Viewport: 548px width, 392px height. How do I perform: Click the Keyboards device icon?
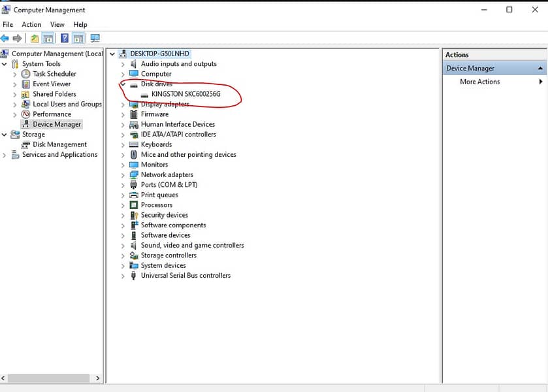pyautogui.click(x=133, y=144)
